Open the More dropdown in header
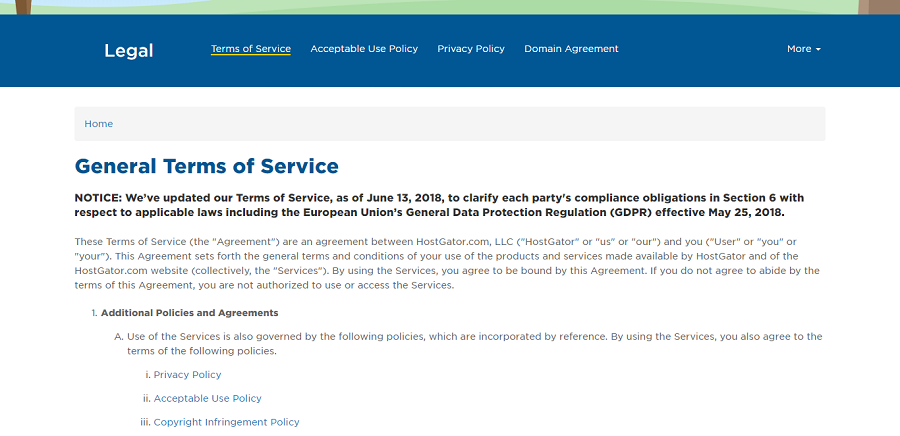The height and width of the screenshot is (436, 900). click(802, 49)
